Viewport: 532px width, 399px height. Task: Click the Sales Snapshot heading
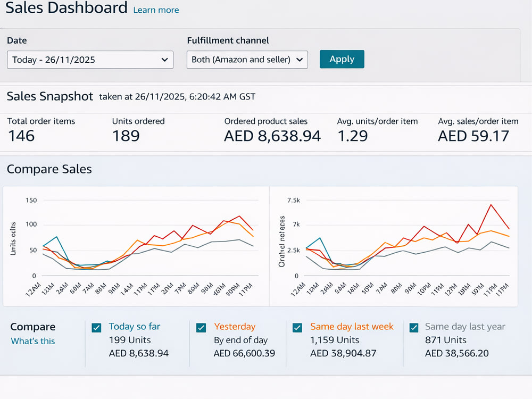pyautogui.click(x=50, y=96)
